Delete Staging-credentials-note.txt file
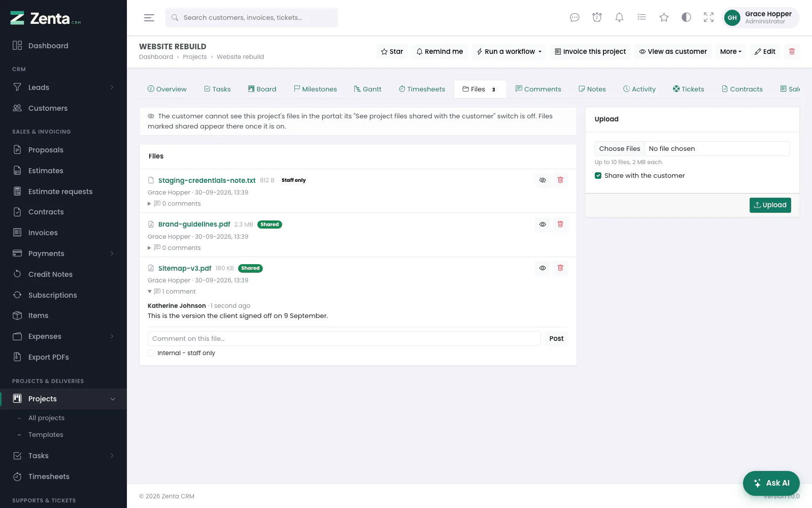Screen dimensions: 812x508 [x=560, y=180]
